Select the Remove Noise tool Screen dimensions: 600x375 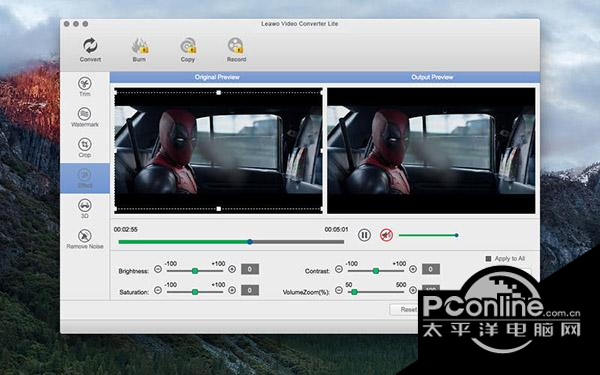85,239
